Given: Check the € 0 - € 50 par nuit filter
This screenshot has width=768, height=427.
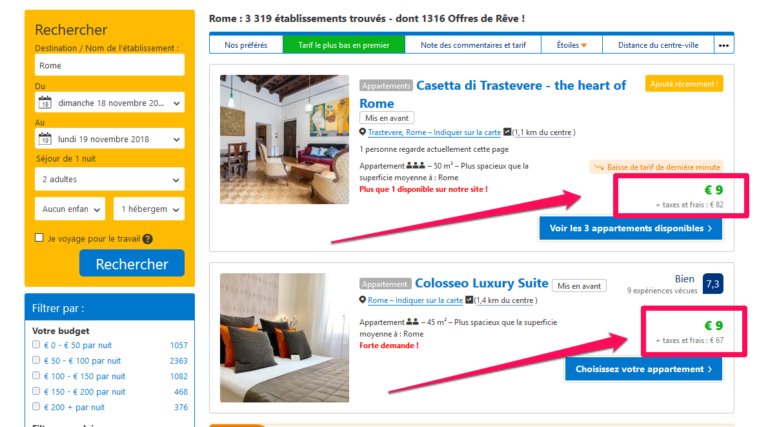Looking at the screenshot, I should click(36, 344).
